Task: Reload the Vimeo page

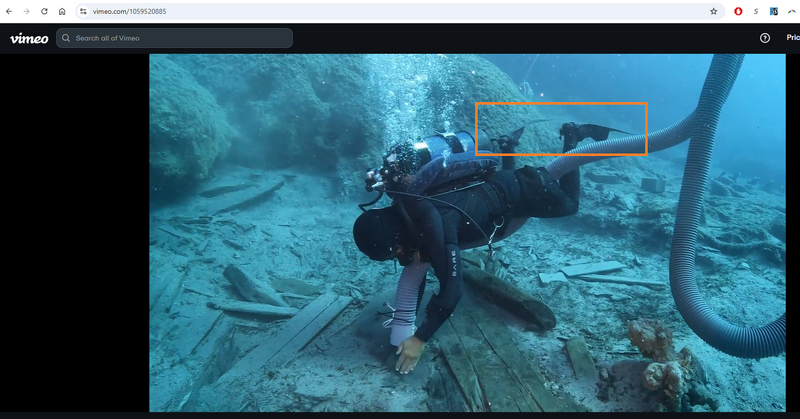Action: (x=44, y=11)
